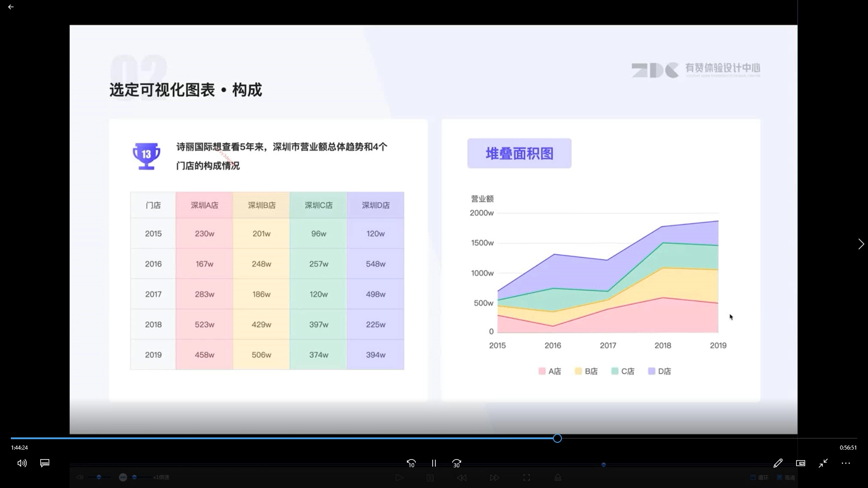Click the seek bar position handle

tap(557, 438)
